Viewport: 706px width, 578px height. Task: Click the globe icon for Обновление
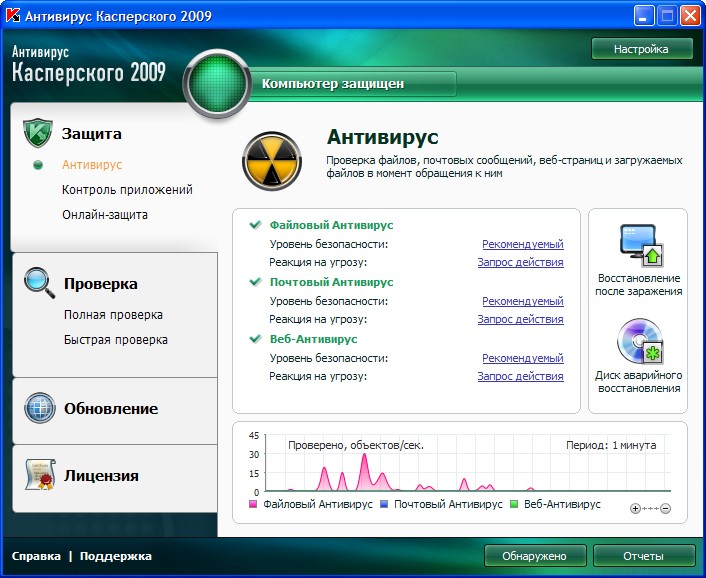point(40,408)
